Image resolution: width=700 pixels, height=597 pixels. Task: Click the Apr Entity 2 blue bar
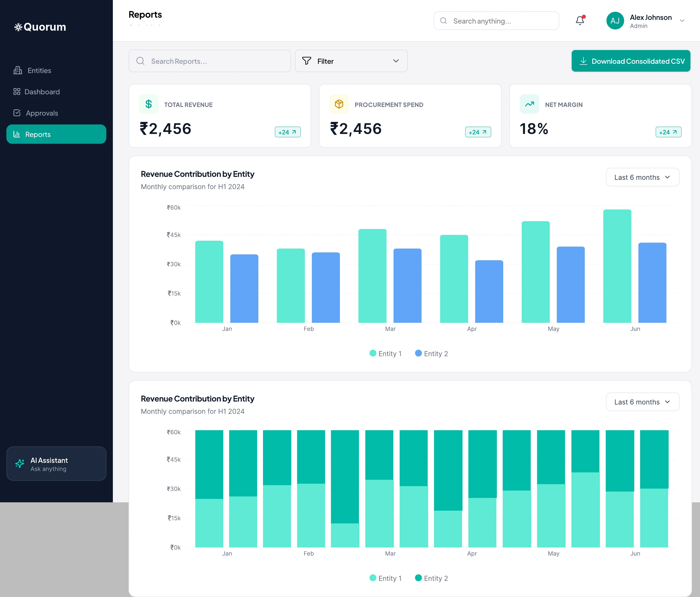[x=489, y=291]
